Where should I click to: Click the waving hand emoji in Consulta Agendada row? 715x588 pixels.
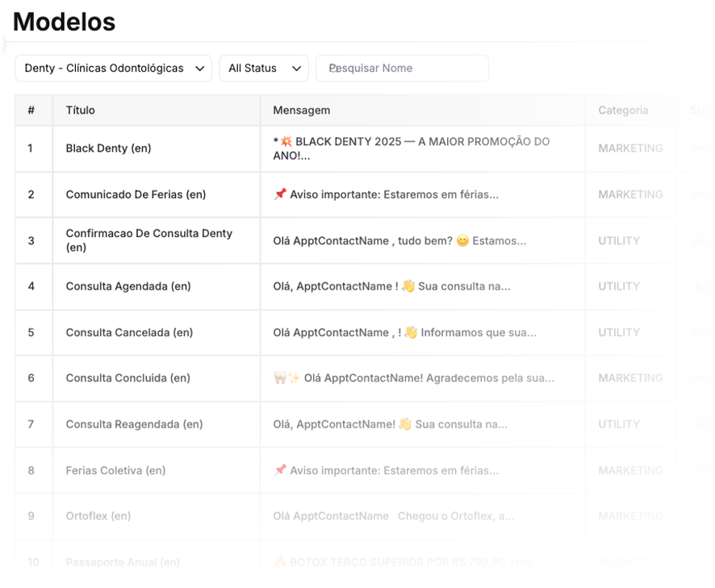408,286
